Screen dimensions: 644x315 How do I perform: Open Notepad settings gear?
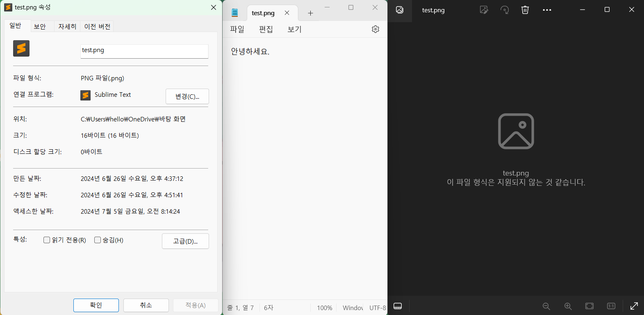[x=375, y=29]
